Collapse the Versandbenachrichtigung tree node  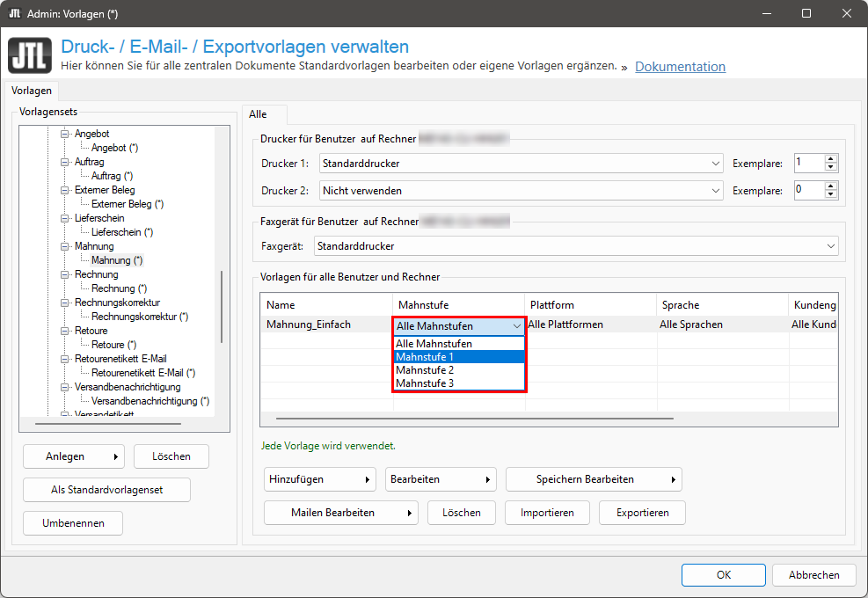(x=65, y=387)
